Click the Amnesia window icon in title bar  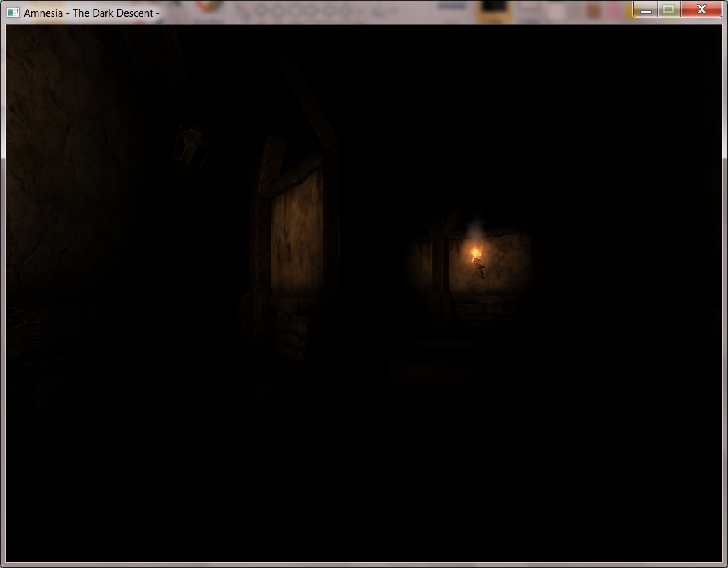pyautogui.click(x=13, y=13)
